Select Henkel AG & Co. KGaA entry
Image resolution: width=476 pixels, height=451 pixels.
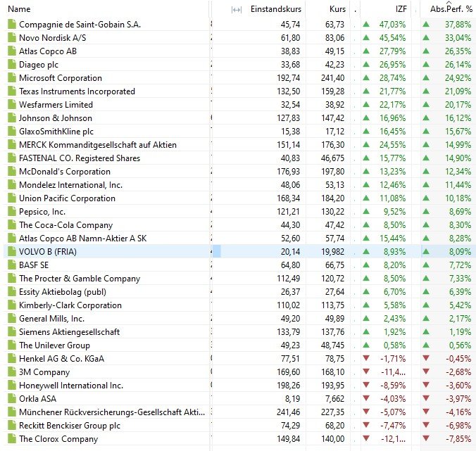62,359
